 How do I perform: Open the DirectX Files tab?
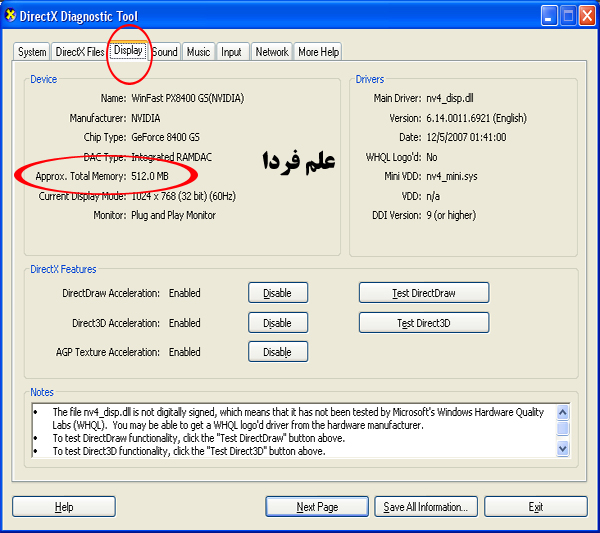[79, 52]
